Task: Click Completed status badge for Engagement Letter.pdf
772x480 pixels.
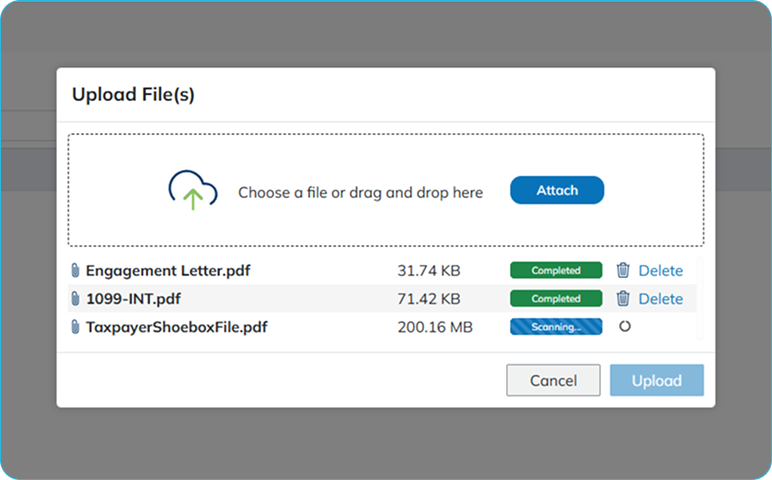Action: coord(555,270)
